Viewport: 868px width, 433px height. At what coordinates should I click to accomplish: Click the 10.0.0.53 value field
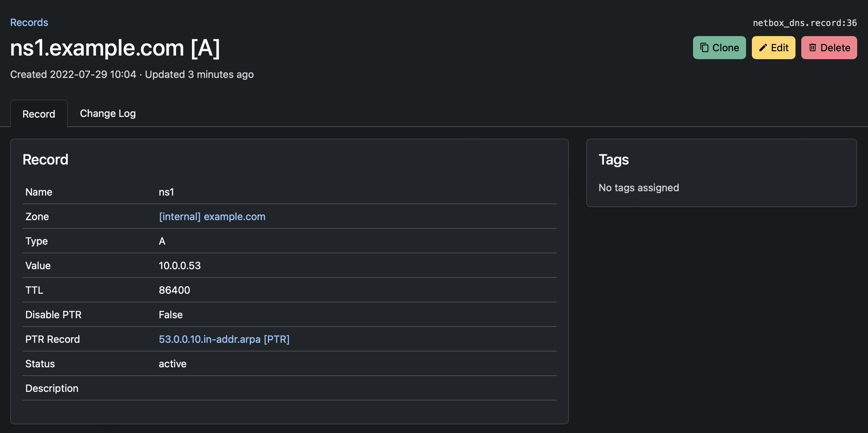coord(179,266)
